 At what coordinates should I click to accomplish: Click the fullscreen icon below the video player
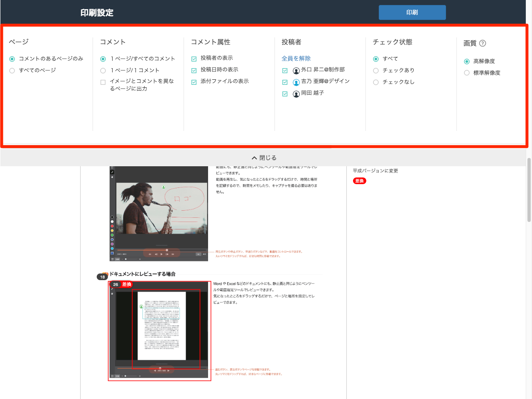tap(112, 259)
